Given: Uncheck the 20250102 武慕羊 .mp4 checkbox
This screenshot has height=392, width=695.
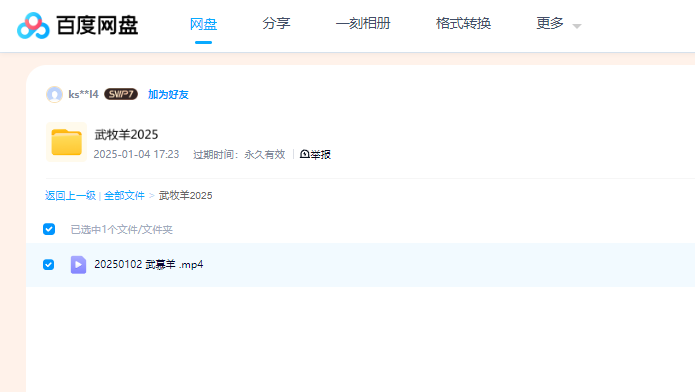Looking at the screenshot, I should point(49,265).
